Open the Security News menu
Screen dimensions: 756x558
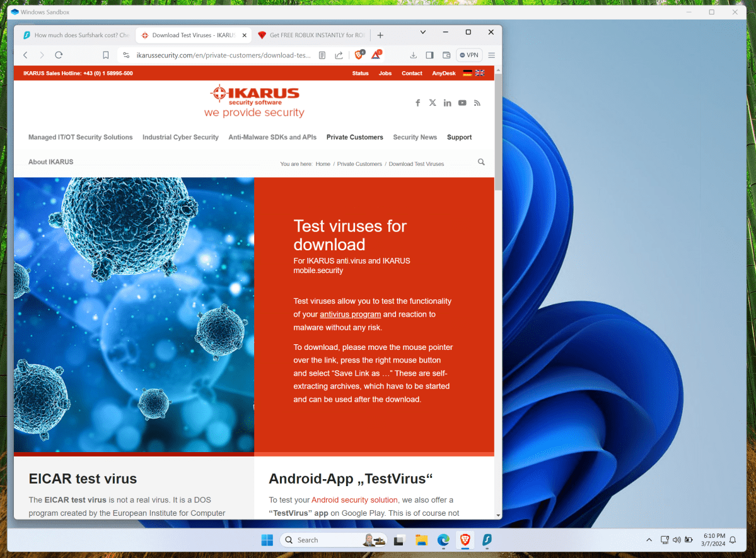(x=414, y=137)
